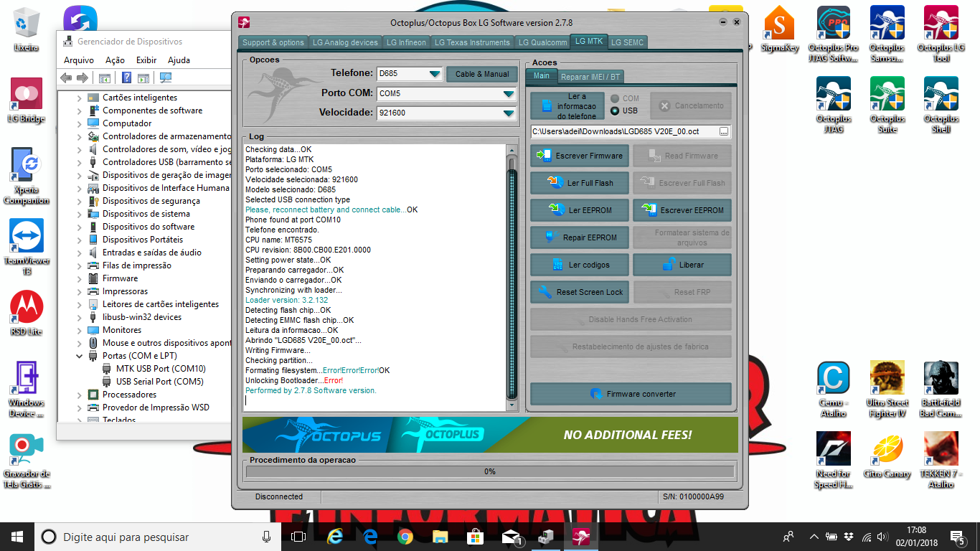Open File Explorer from taskbar

pyautogui.click(x=440, y=537)
